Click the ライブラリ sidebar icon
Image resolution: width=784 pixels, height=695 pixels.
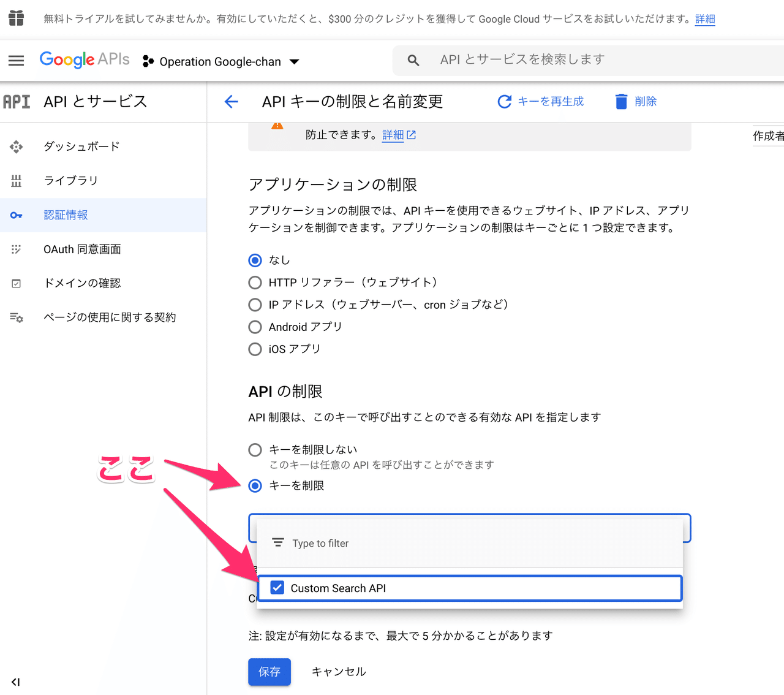point(17,181)
